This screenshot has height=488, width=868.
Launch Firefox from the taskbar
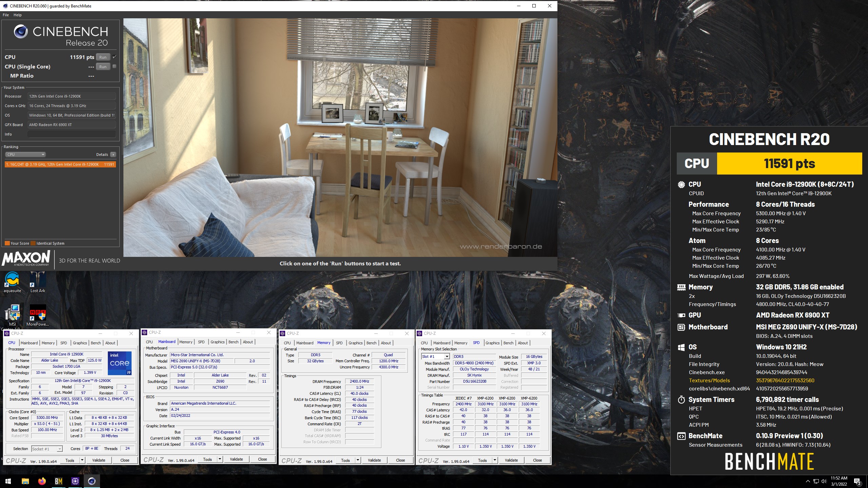(42, 481)
